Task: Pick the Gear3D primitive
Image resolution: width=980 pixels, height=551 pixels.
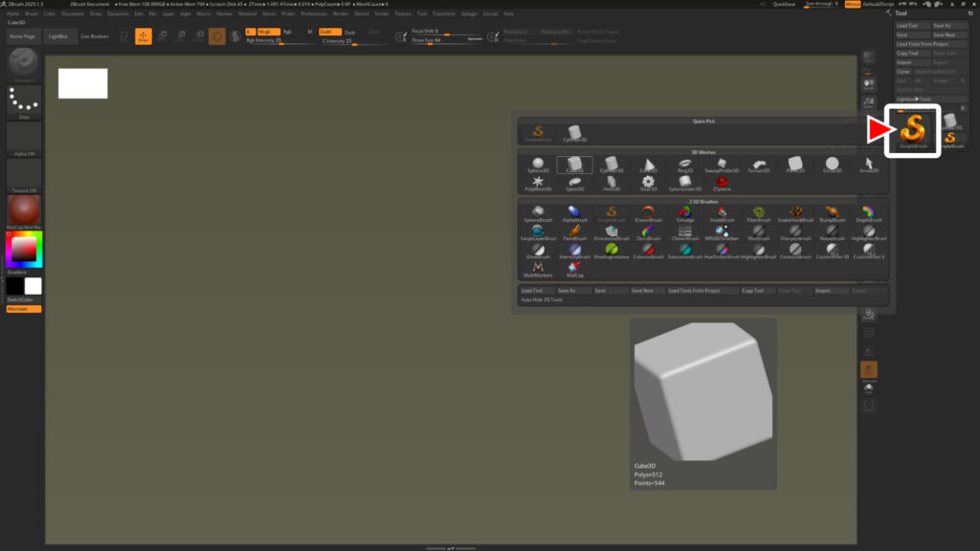Action: click(647, 182)
